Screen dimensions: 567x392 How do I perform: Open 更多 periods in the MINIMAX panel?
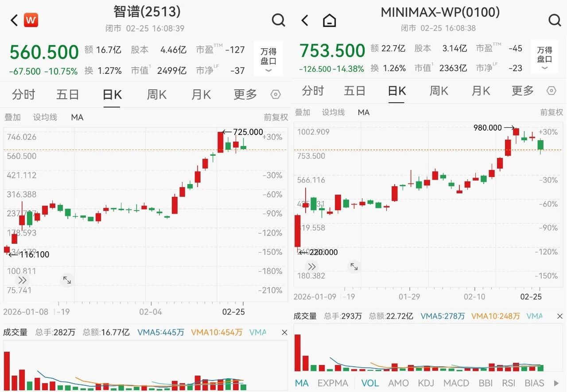coord(522,91)
